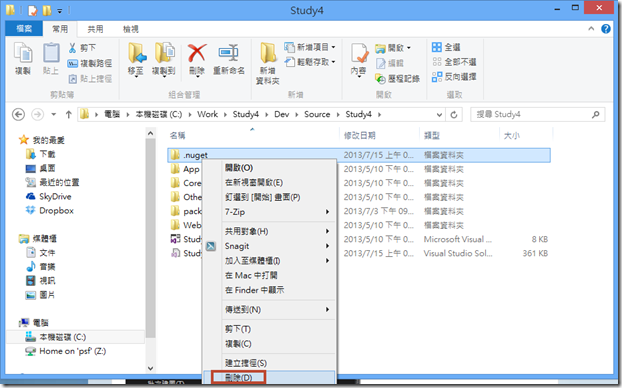The width and height of the screenshot is (622, 388).
Task: Click Invert Selection (反向選擇) option
Action: pyautogui.click(x=454, y=77)
